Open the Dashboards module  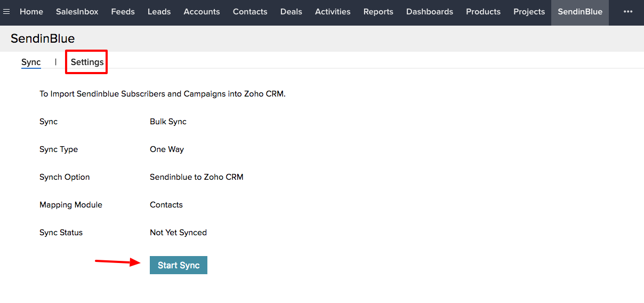(430, 12)
